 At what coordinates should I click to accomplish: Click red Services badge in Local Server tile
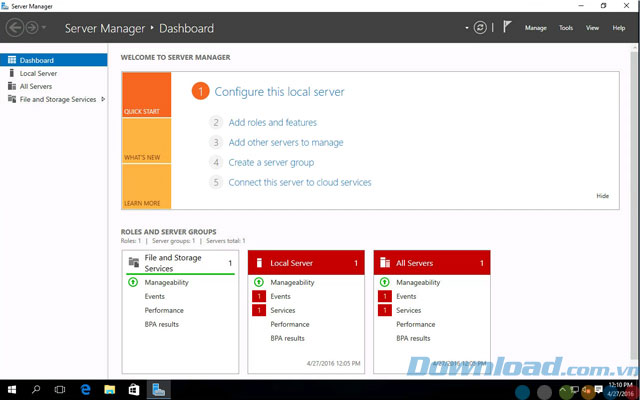(259, 310)
